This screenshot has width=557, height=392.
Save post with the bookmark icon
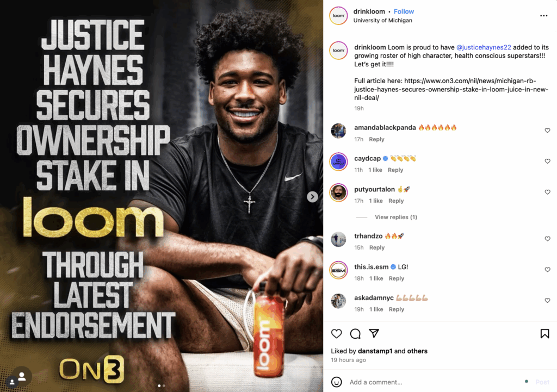pos(544,334)
